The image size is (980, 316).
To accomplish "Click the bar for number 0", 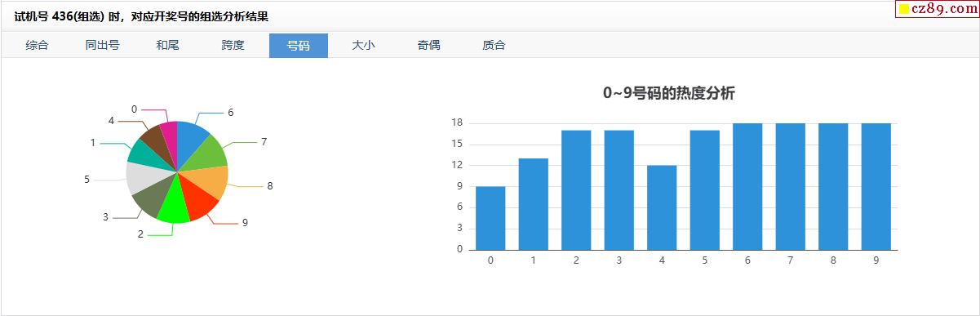I will [490, 218].
